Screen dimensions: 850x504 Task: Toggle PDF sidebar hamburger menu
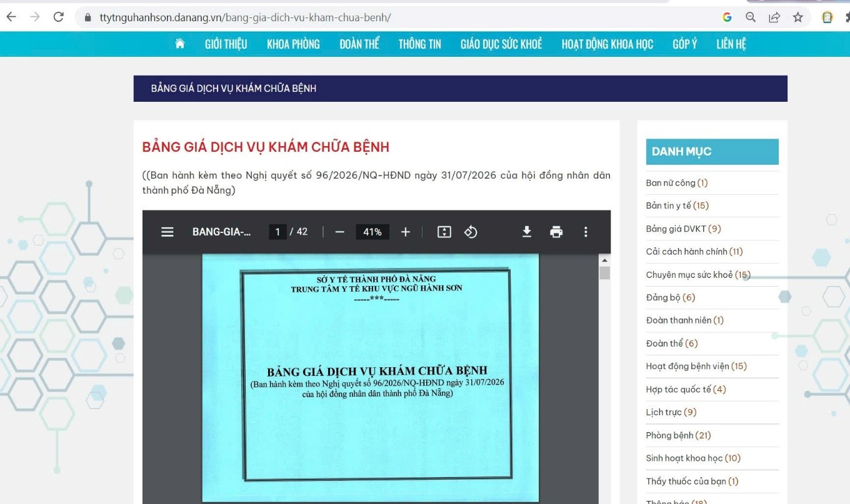pos(167,232)
